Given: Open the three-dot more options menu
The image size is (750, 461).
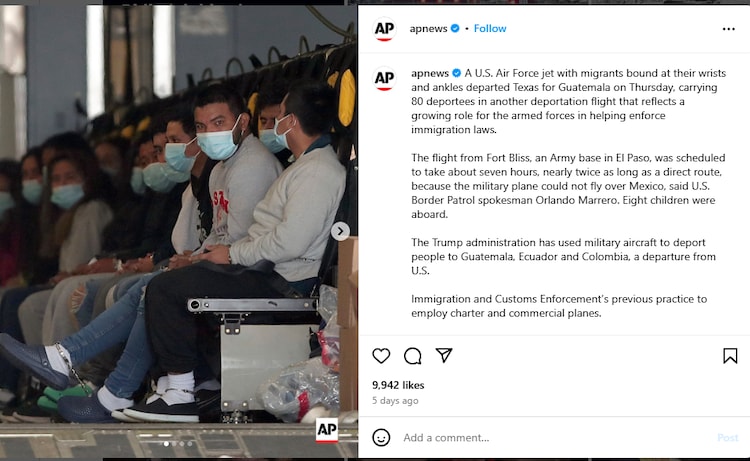Looking at the screenshot, I should [728, 29].
